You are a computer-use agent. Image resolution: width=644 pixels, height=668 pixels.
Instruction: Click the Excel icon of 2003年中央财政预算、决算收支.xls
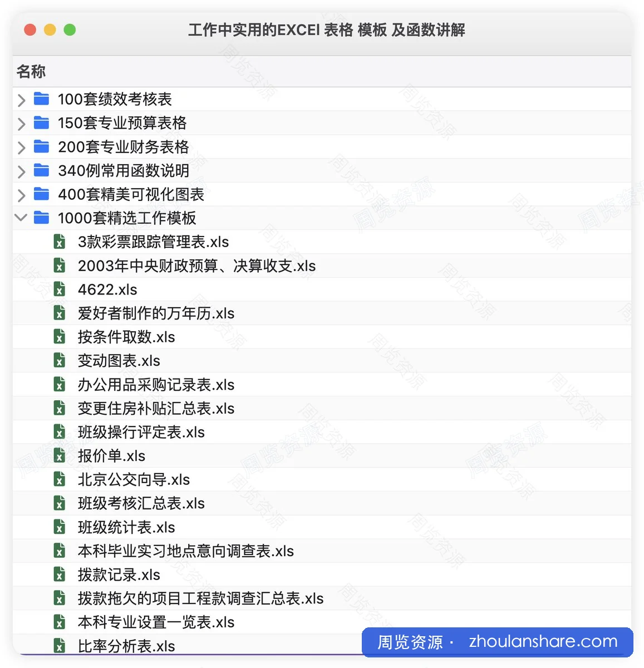point(59,266)
